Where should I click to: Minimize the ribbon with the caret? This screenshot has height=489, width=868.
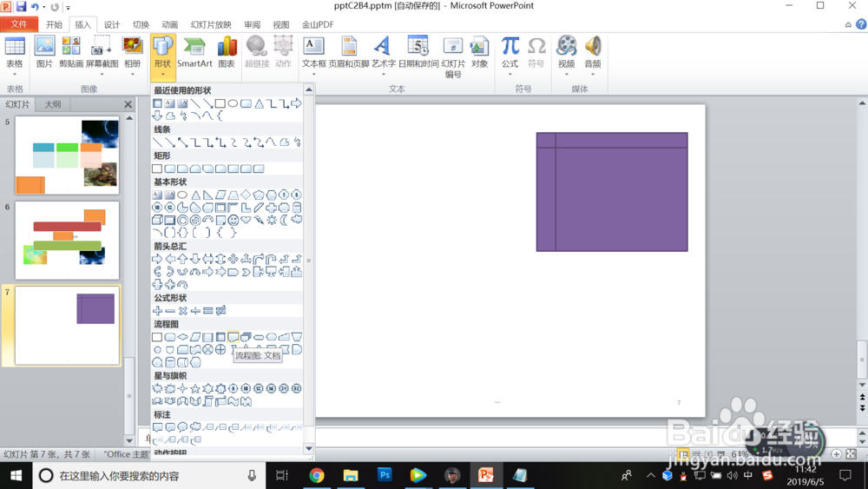click(x=848, y=24)
